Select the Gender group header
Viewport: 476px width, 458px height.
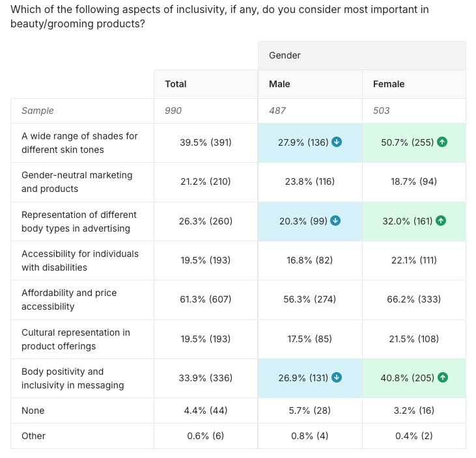coord(285,56)
